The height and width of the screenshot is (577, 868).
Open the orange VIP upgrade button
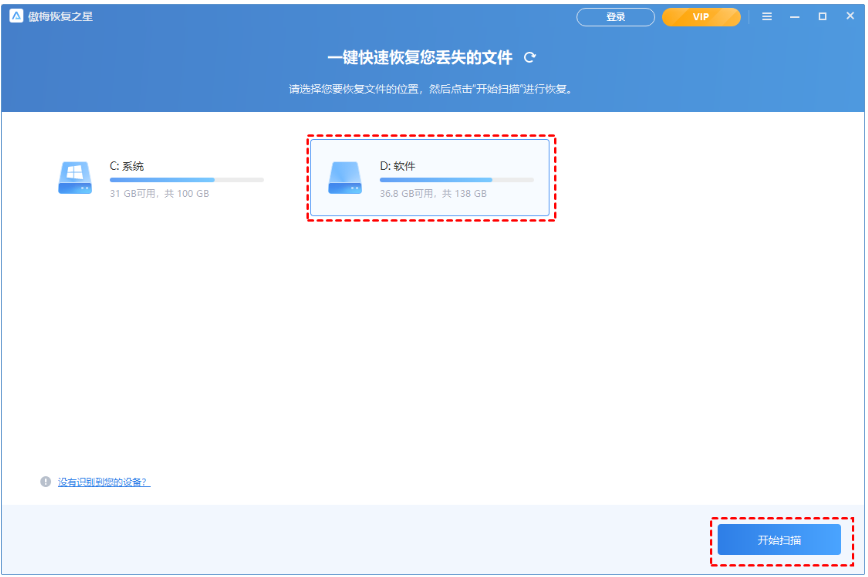coord(701,17)
